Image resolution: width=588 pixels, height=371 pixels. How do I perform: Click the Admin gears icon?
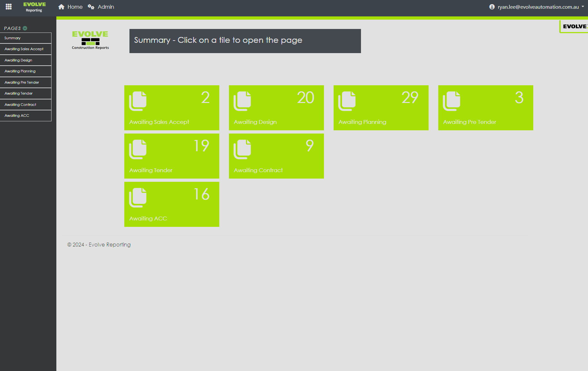[x=91, y=7]
